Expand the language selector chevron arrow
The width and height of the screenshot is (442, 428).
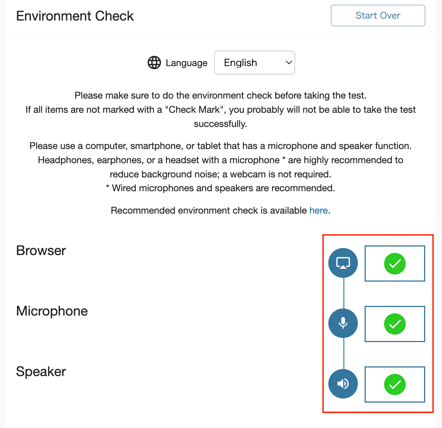[x=289, y=63]
